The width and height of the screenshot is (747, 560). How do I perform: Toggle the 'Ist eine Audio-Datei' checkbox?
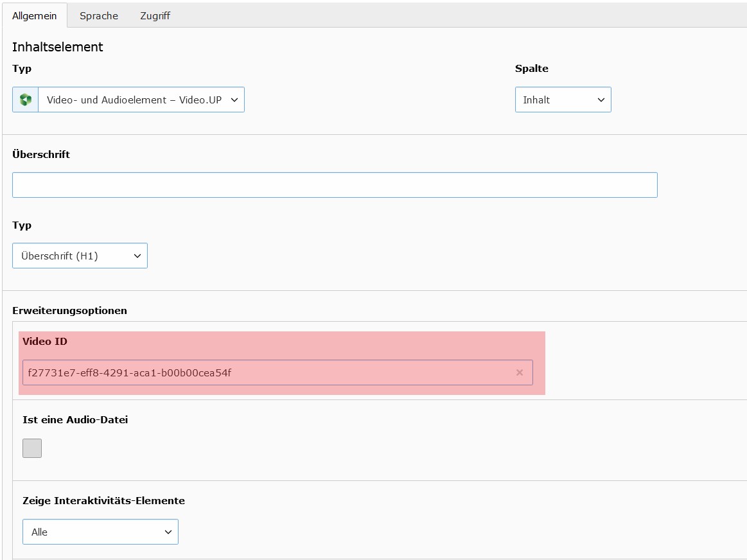pyautogui.click(x=32, y=448)
